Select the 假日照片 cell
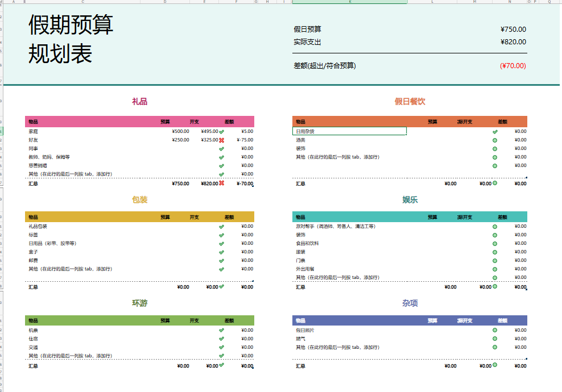This screenshot has width=562, height=392. tap(305, 331)
